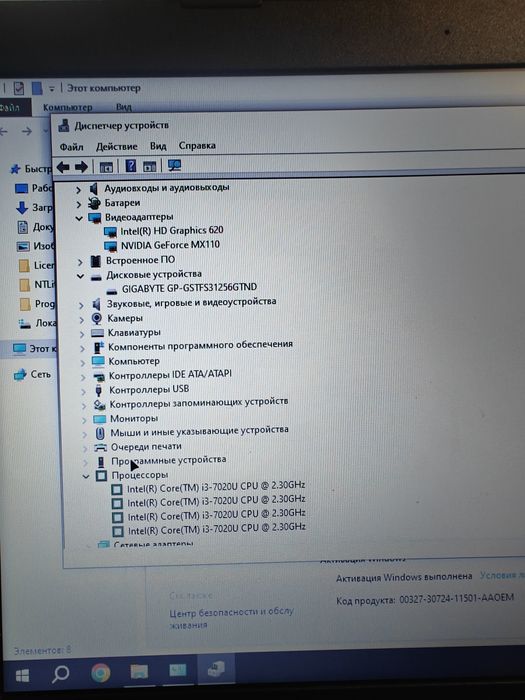Click product code 00327-30724-11501-AAOEM text
This screenshot has height=700, width=525.
pyautogui.click(x=456, y=599)
